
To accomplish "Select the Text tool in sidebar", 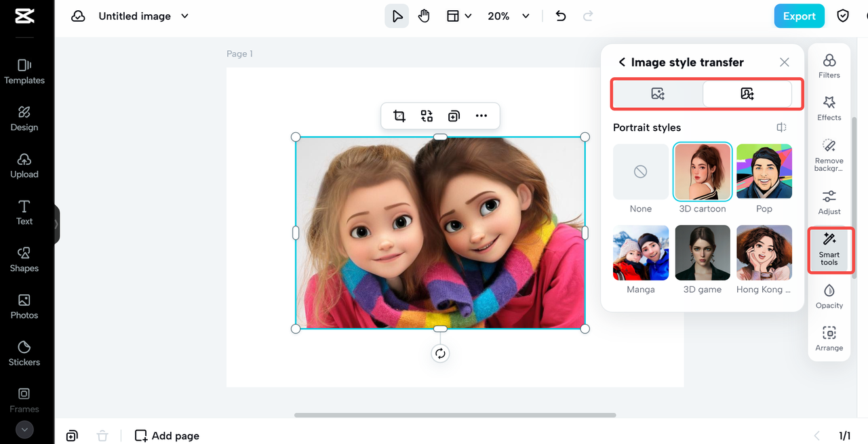I will [x=24, y=212].
